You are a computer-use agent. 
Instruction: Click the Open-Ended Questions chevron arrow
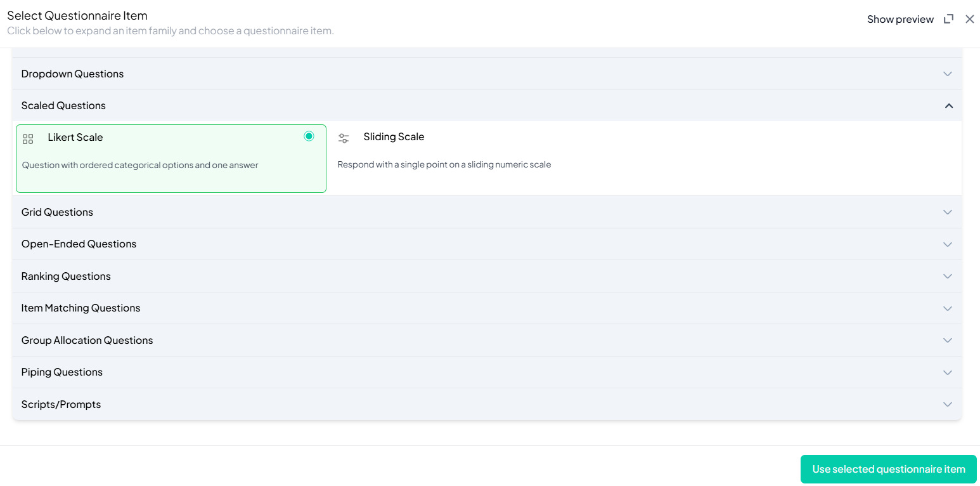(x=947, y=244)
